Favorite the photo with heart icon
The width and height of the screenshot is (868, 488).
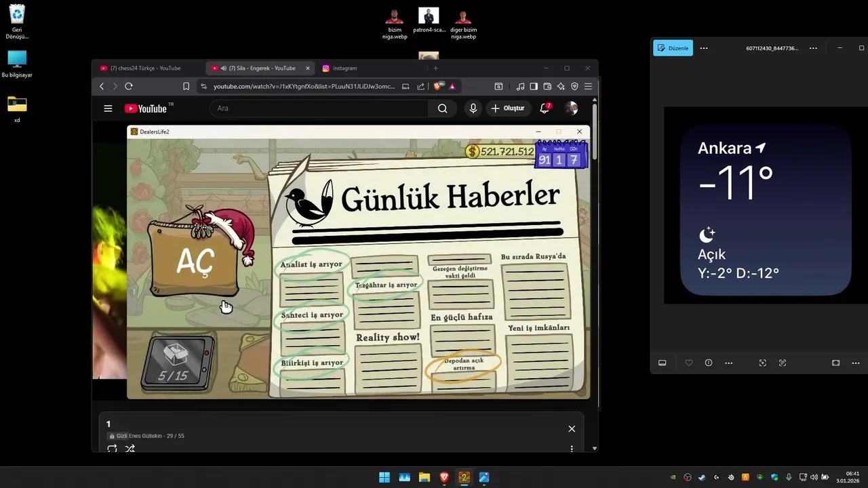click(x=689, y=363)
